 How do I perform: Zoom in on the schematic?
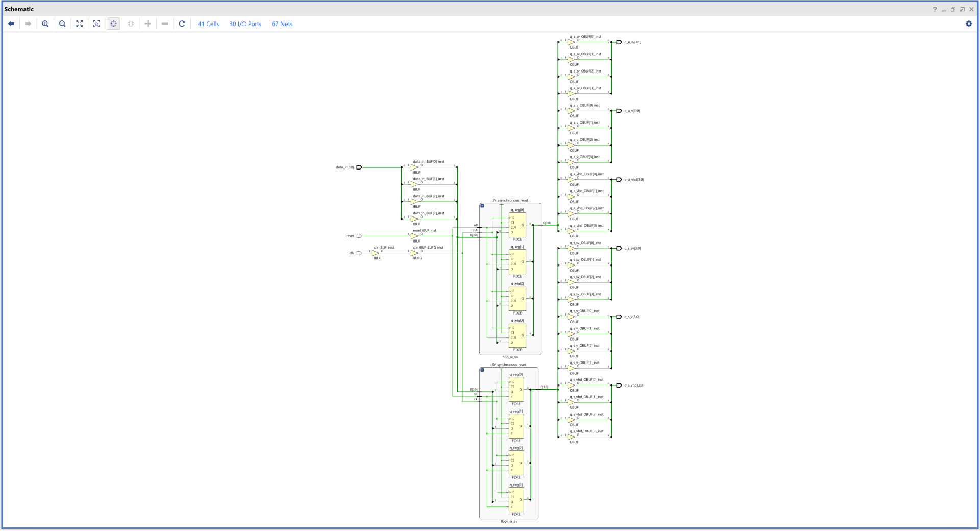click(45, 23)
